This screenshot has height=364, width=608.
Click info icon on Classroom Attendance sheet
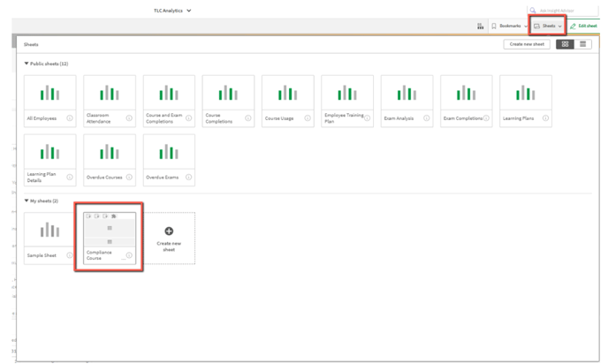(129, 118)
